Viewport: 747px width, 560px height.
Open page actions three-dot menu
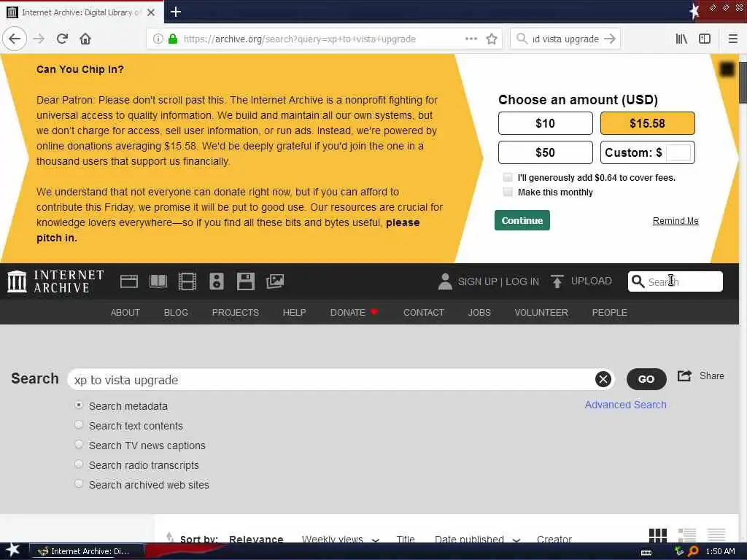pyautogui.click(x=471, y=39)
